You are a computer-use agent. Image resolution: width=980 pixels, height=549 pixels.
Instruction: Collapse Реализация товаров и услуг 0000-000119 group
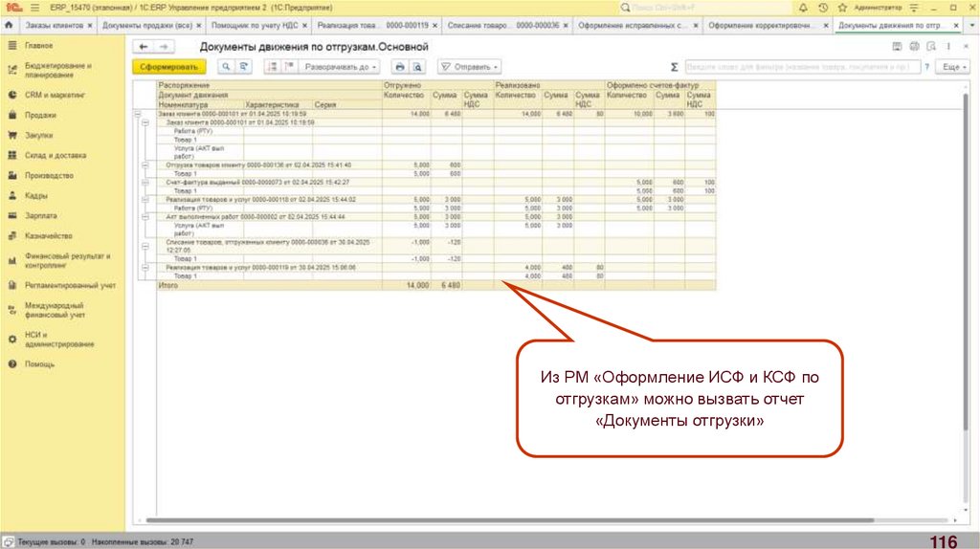(145, 267)
